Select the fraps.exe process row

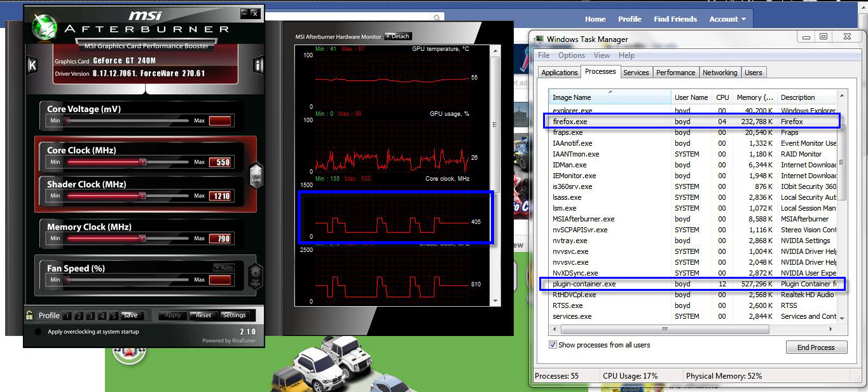pyautogui.click(x=694, y=132)
